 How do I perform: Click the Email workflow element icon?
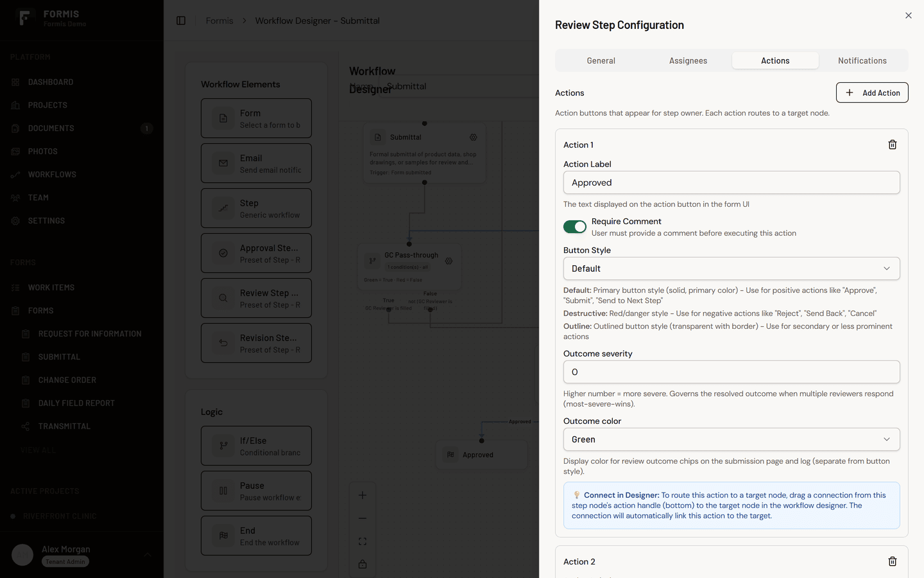coord(223,163)
